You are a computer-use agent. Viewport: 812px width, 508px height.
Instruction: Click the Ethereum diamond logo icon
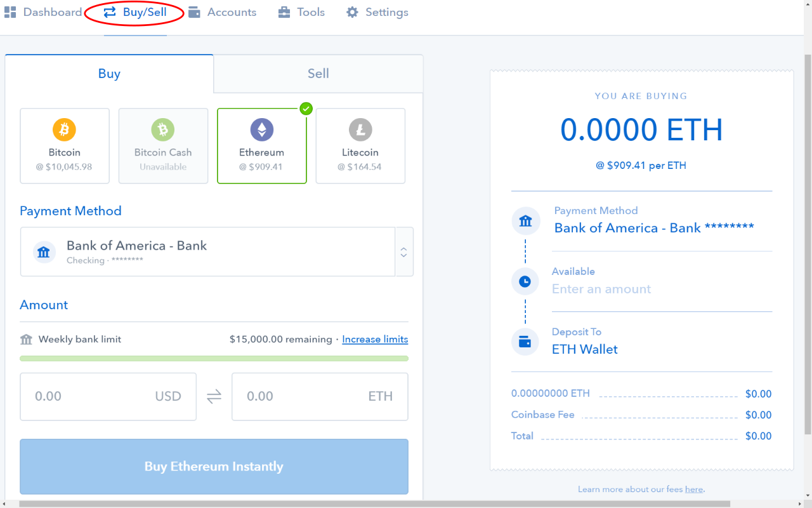(261, 128)
